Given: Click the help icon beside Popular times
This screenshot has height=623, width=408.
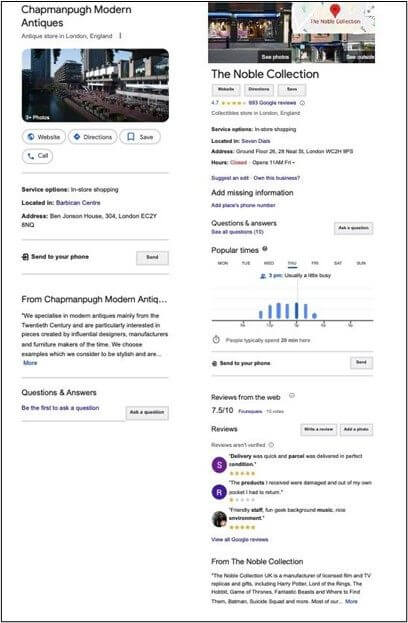Looking at the screenshot, I should [x=265, y=249].
